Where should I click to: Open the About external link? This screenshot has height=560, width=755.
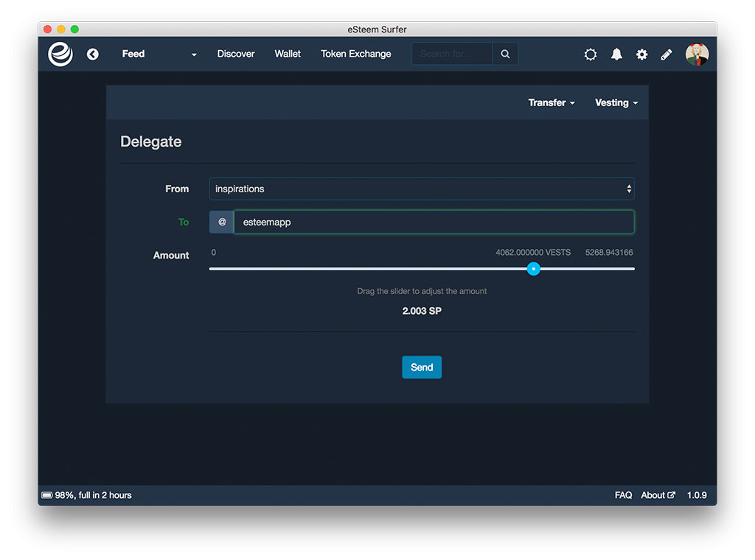658,495
